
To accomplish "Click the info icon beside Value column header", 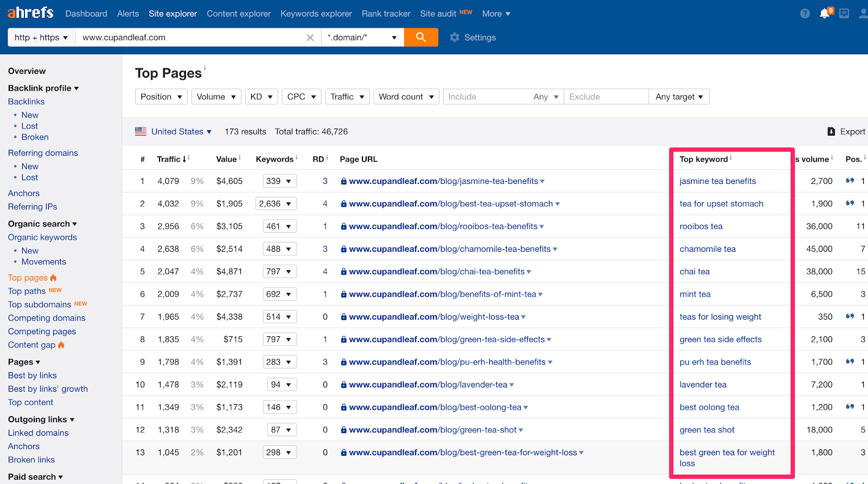I will (240, 157).
